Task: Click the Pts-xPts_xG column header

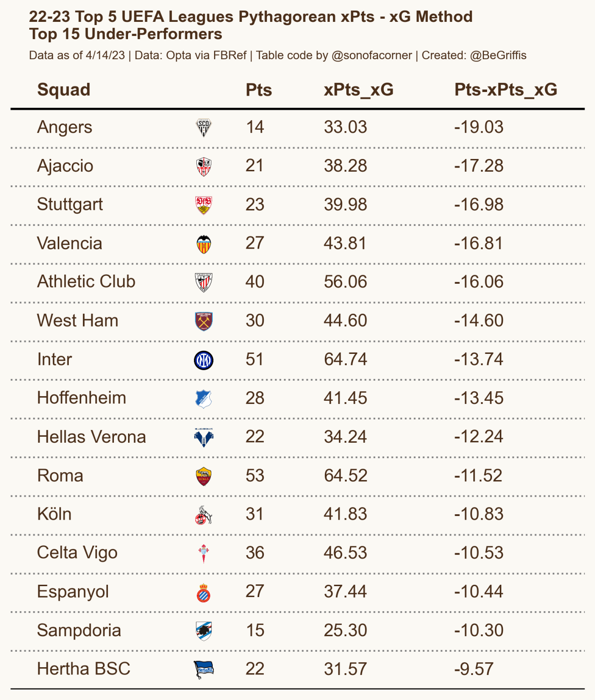Action: coord(506,90)
